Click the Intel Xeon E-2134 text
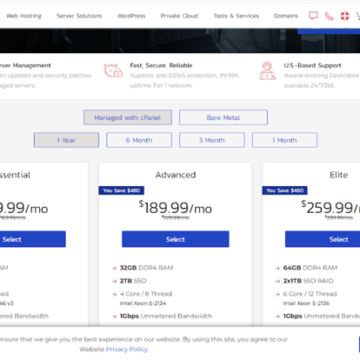Screen dimensions: 360x360 pos(143,303)
